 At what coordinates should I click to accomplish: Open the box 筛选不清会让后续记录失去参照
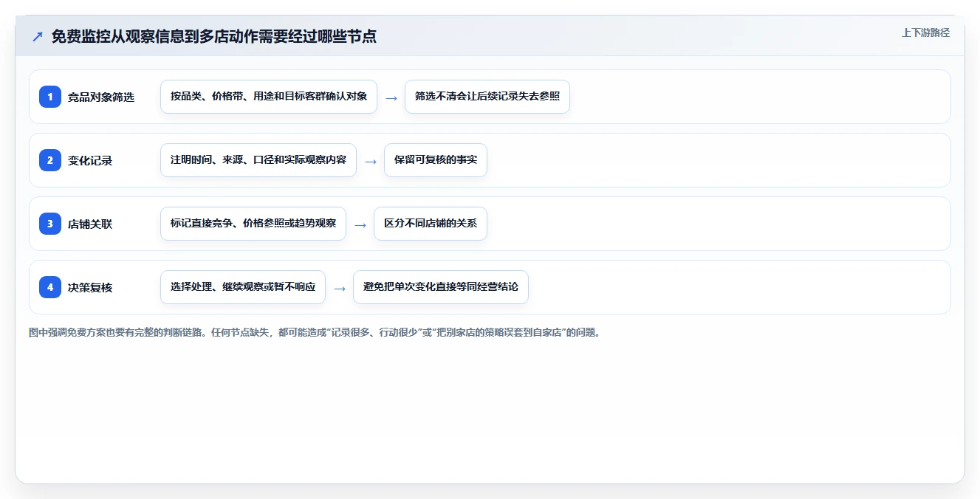click(487, 97)
